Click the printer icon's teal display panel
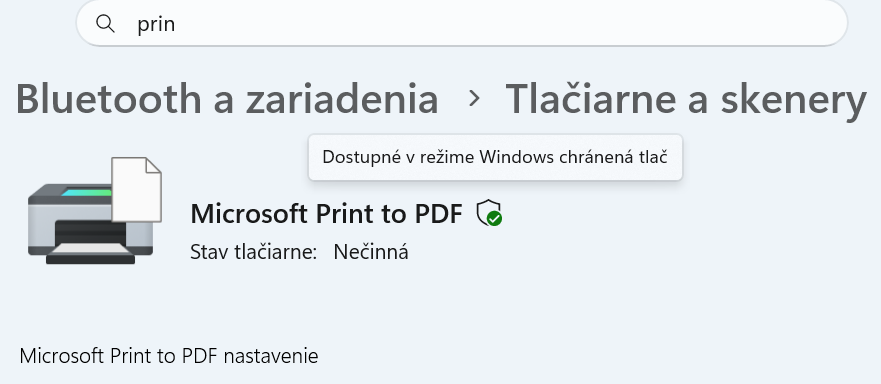 (x=86, y=192)
